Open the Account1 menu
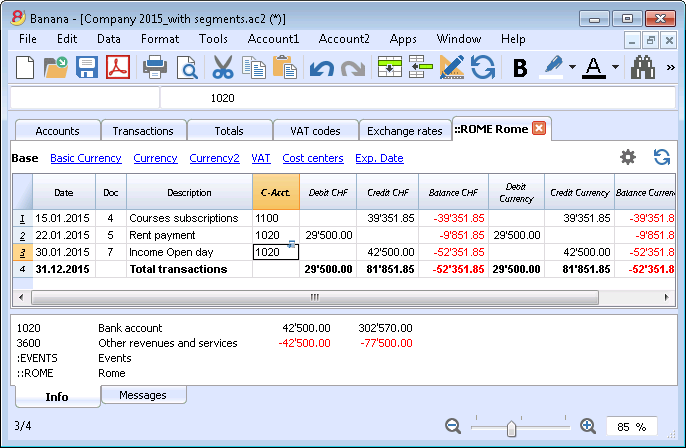The width and height of the screenshot is (686, 448). pyautogui.click(x=273, y=39)
